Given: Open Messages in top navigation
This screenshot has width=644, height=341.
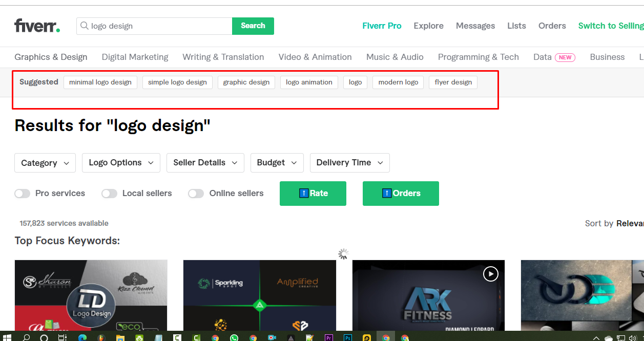Looking at the screenshot, I should [x=475, y=26].
